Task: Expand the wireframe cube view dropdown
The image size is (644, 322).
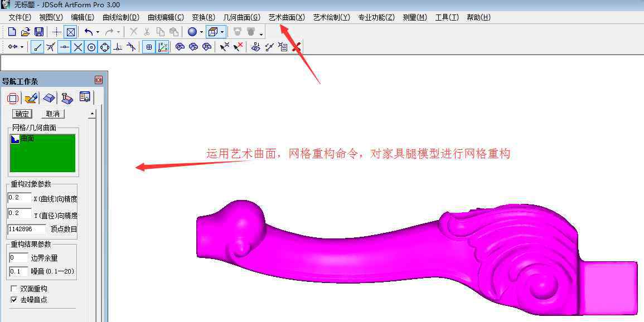Action: pyautogui.click(x=222, y=32)
